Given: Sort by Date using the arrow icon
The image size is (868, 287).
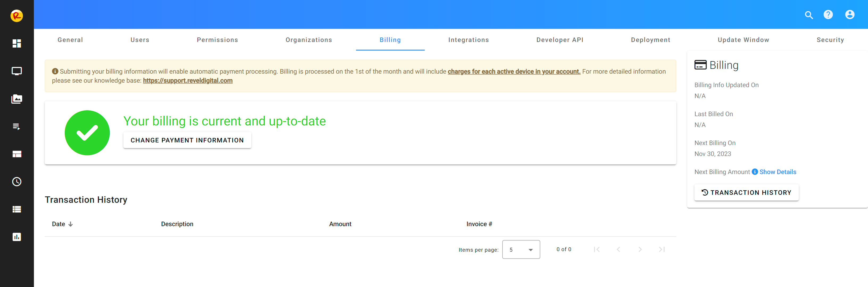Looking at the screenshot, I should [70, 224].
